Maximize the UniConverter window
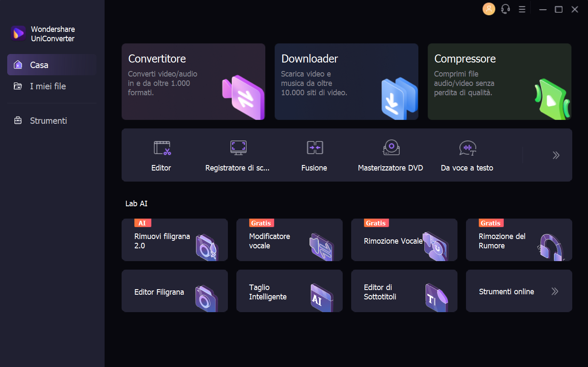The height and width of the screenshot is (367, 588). [559, 9]
